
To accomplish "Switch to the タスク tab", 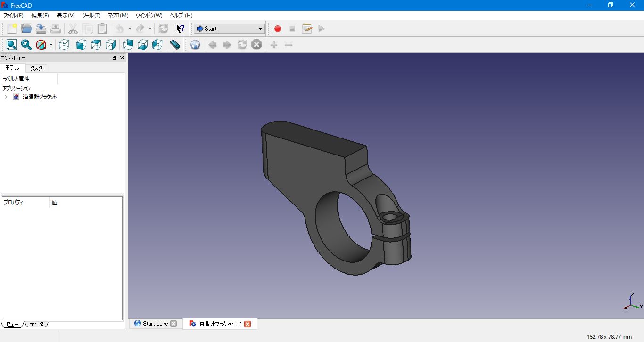I will click(x=36, y=68).
